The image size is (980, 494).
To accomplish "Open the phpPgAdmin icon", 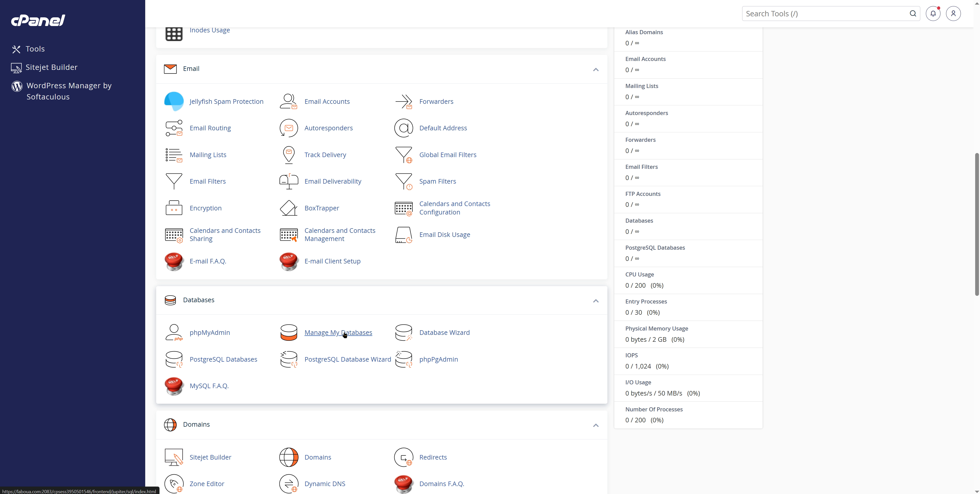I will click(x=404, y=359).
